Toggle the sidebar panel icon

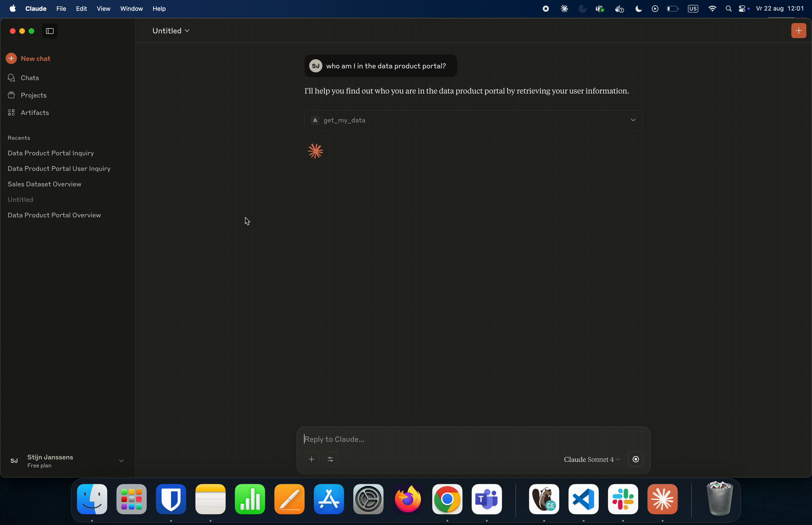(x=50, y=31)
